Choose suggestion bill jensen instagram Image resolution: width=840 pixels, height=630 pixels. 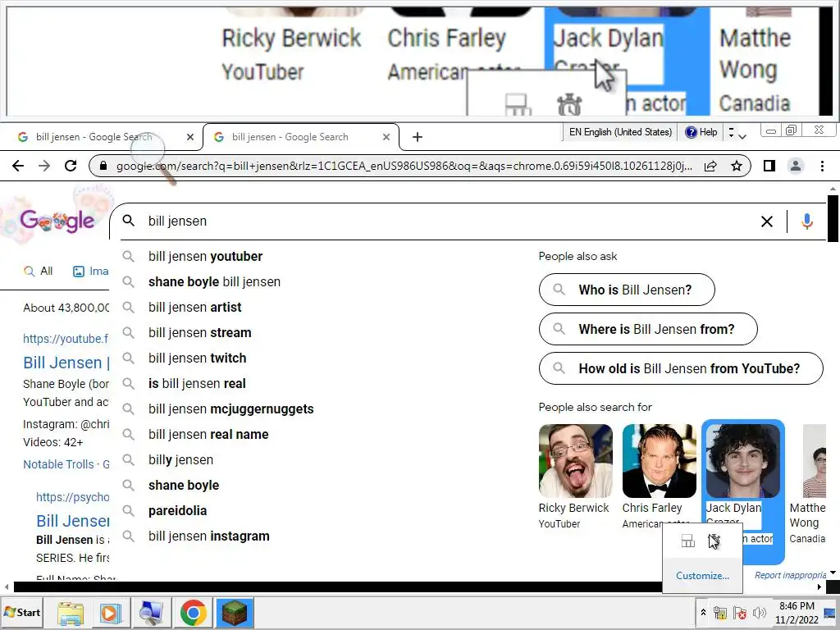point(209,536)
